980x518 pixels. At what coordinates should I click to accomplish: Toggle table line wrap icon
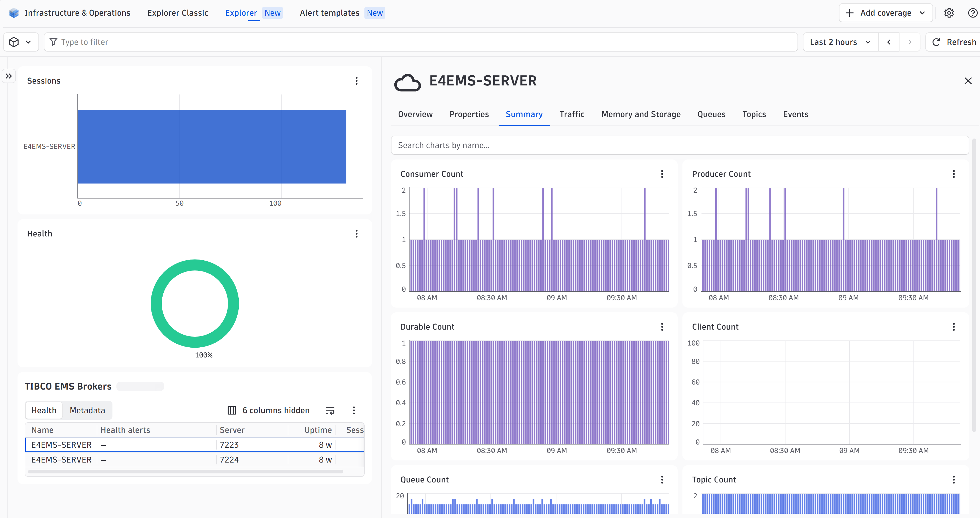[330, 410]
